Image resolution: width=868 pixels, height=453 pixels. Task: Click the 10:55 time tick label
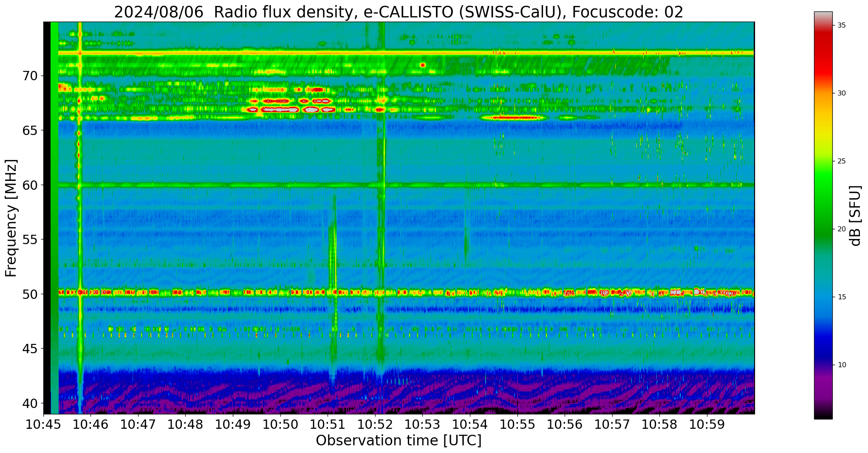[517, 424]
